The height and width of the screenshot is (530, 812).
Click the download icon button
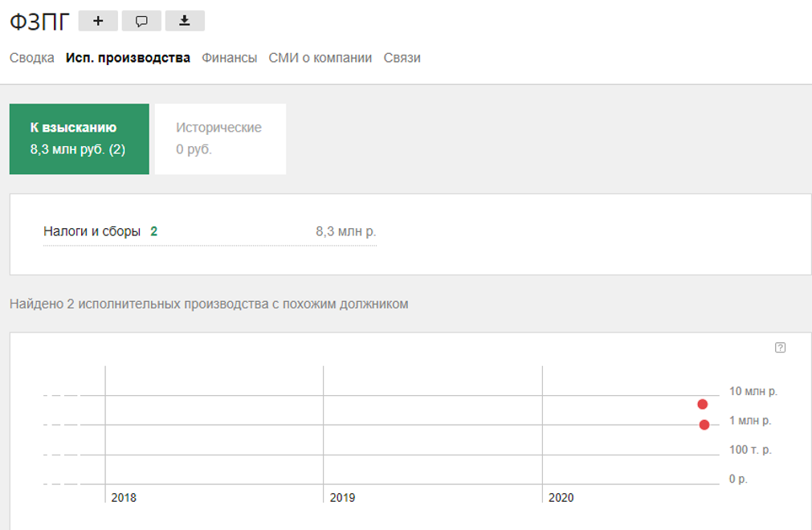click(x=185, y=21)
